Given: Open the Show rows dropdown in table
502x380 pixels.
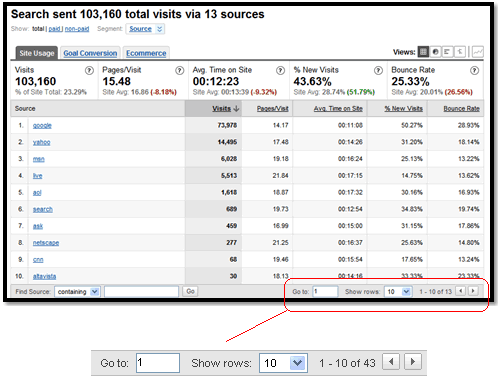Looking at the screenshot, I should (398, 292).
